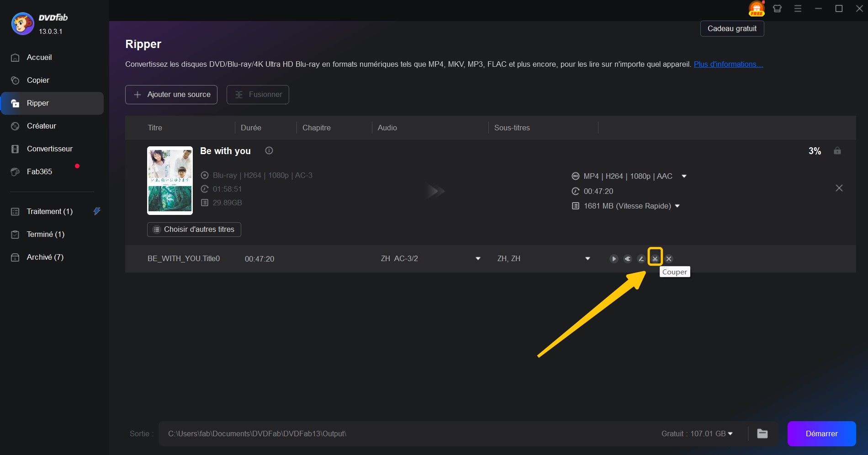Viewport: 868px width, 455px height.
Task: Click the Sous-titres column header
Action: tap(512, 128)
